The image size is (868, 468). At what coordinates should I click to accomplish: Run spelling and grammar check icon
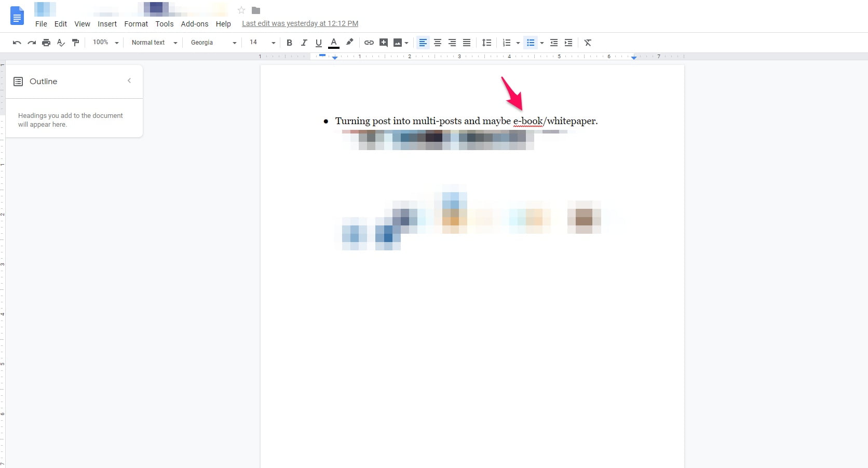coord(61,43)
